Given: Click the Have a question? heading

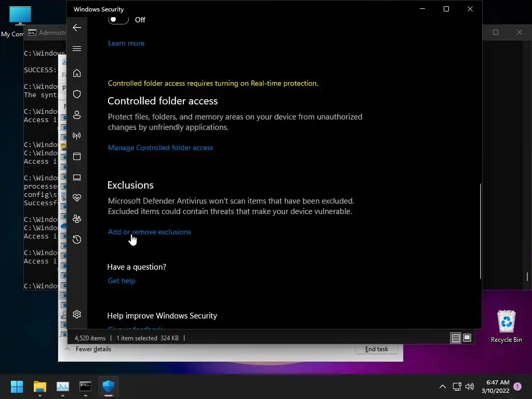Looking at the screenshot, I should (137, 267).
